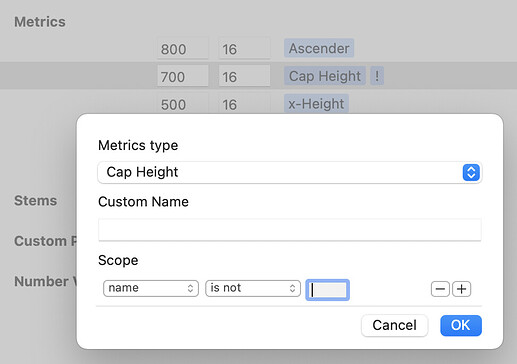Click the Cancel button
This screenshot has width=517, height=364.
pyautogui.click(x=394, y=325)
